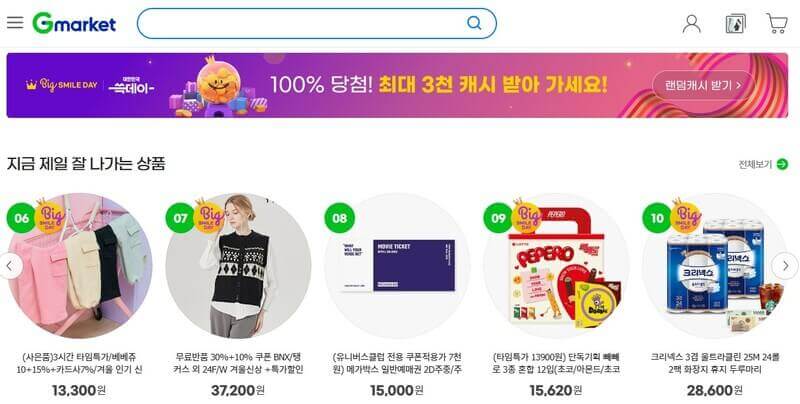Open the 전체보기 link
800x404 pixels.
point(756,164)
